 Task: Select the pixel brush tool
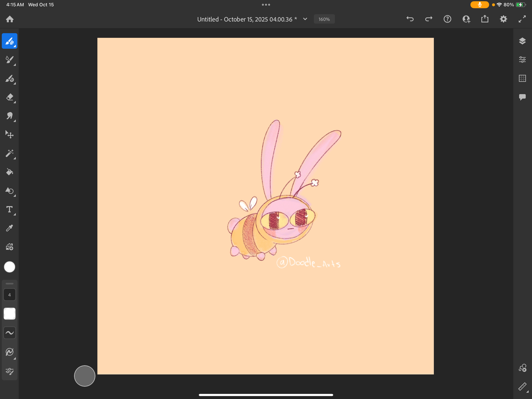pos(10,41)
